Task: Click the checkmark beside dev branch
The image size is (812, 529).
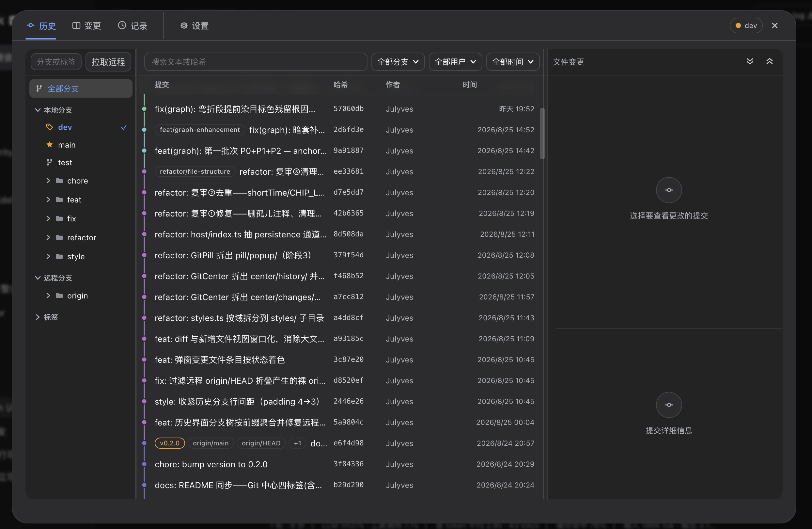Action: (x=124, y=127)
